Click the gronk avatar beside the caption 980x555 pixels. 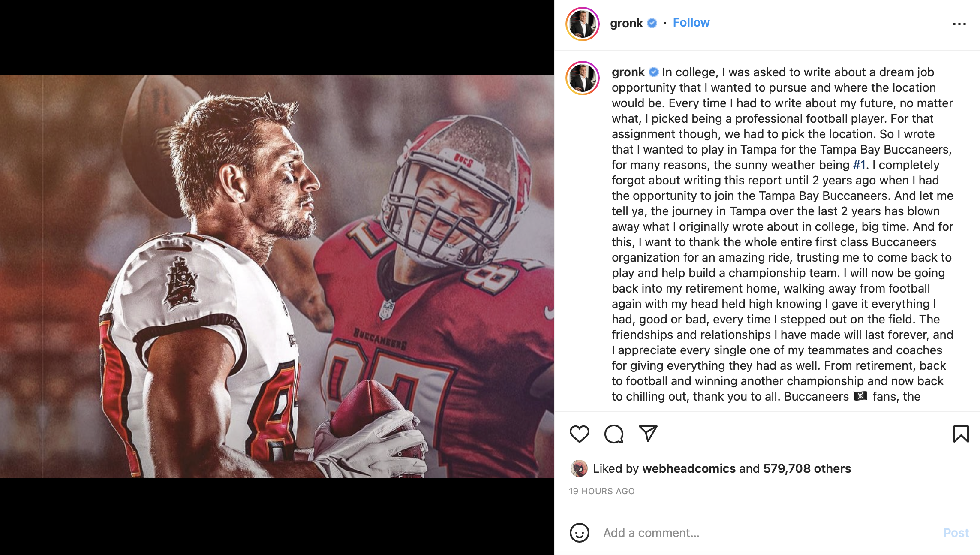point(583,78)
